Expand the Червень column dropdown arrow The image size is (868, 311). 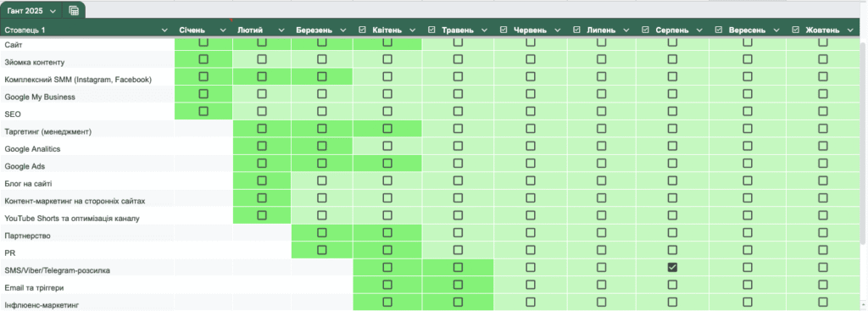pos(558,30)
